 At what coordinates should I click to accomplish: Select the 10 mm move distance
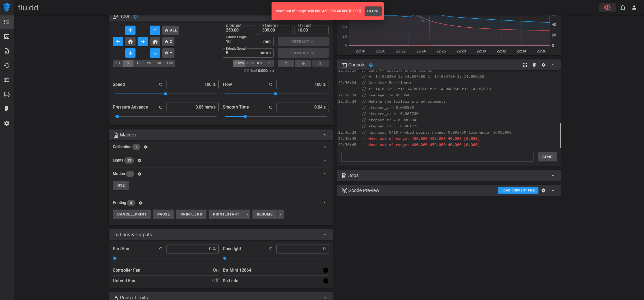[x=139, y=63]
